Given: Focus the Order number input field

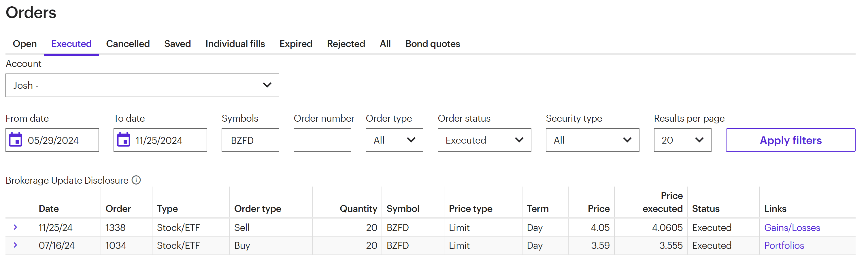Looking at the screenshot, I should (322, 140).
